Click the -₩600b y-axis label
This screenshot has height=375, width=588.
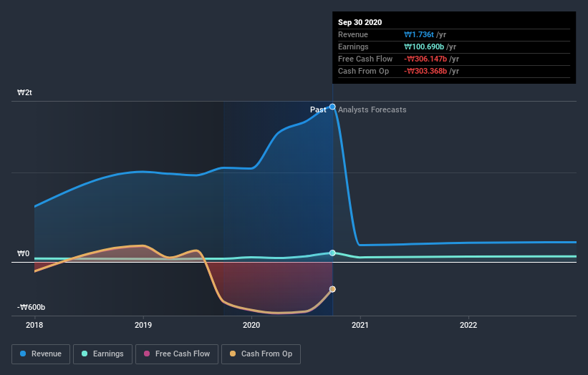31,307
